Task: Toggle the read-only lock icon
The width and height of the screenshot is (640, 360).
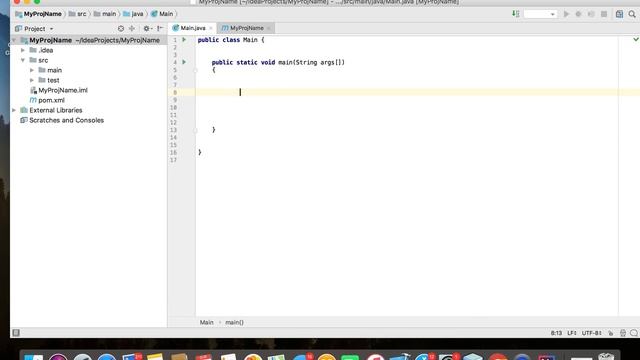Action: point(611,333)
